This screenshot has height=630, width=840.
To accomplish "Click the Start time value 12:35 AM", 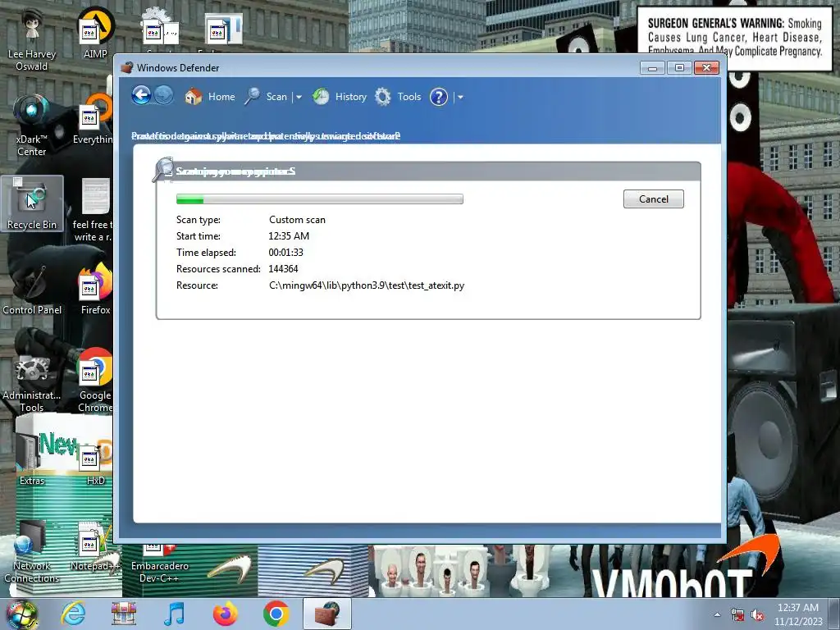I will click(x=289, y=235).
